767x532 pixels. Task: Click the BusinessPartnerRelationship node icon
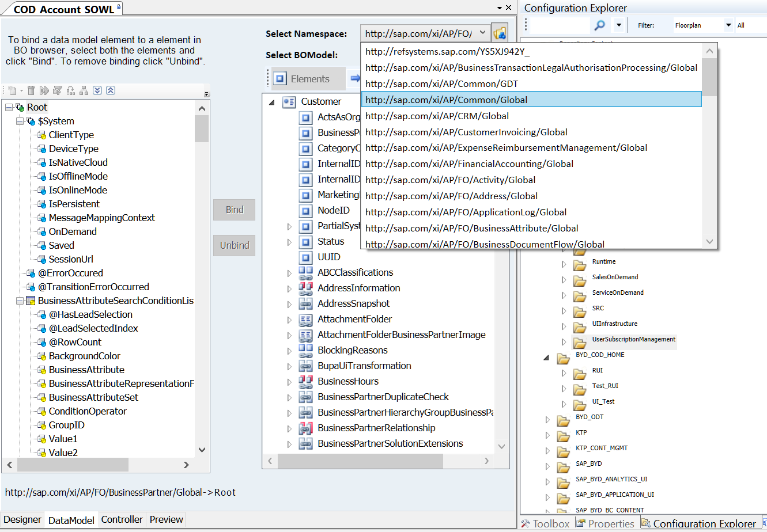pos(306,428)
